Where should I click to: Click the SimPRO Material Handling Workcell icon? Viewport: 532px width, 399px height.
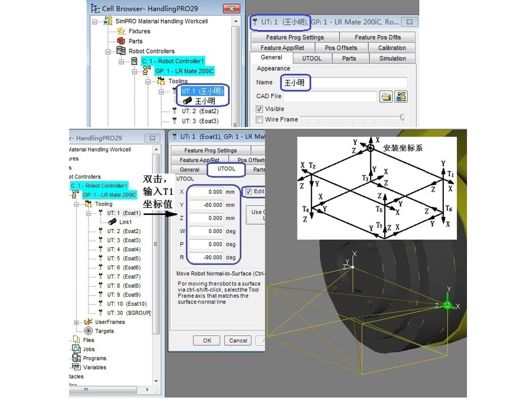108,21
